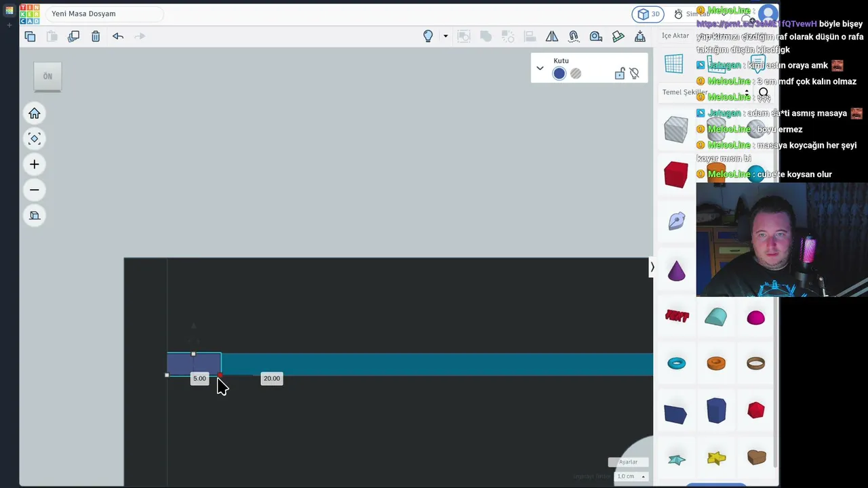Reset to home view
This screenshot has width=868, height=488.
pos(35,113)
